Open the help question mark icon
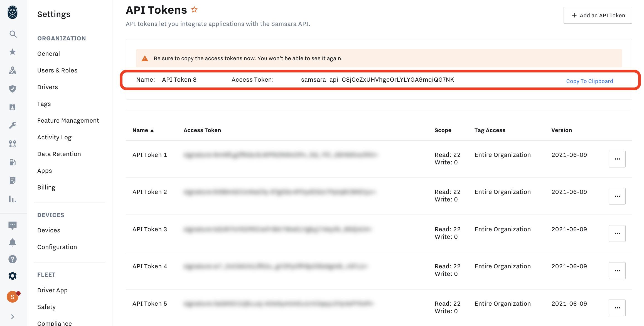 13,259
